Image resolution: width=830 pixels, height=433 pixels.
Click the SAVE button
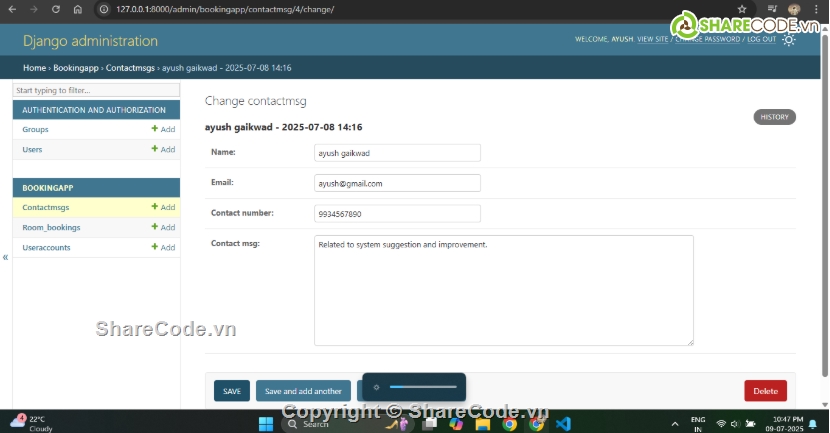(232, 391)
